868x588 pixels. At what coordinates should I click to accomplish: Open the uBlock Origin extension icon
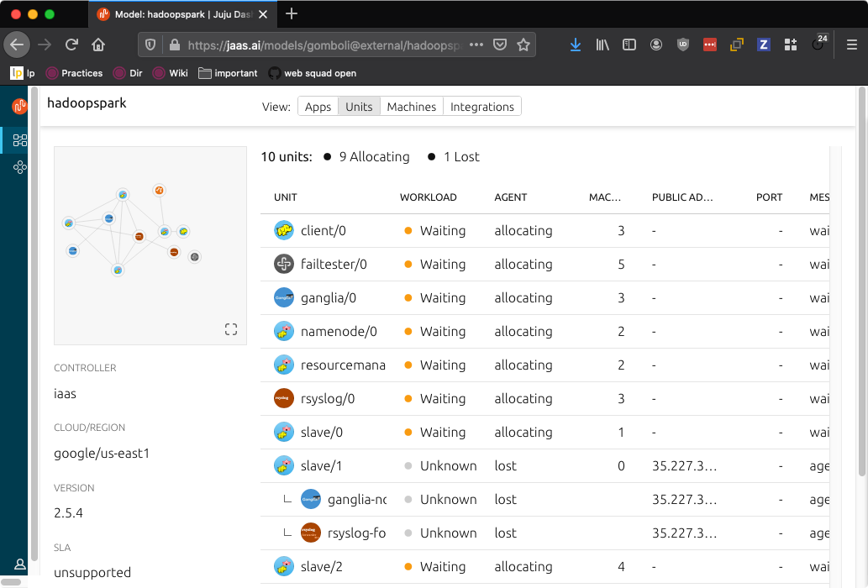click(x=683, y=45)
